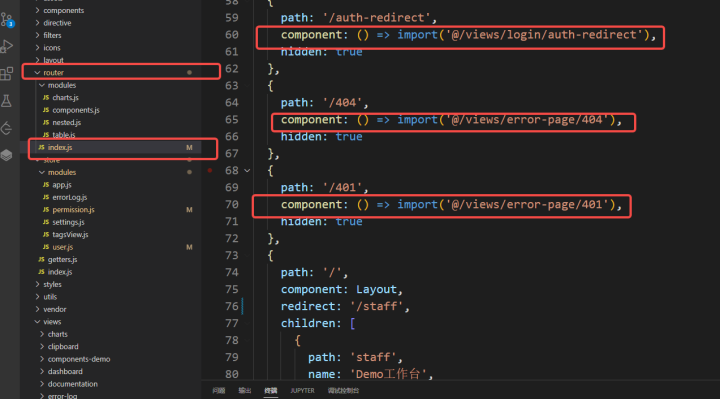Viewport: 720px width, 399px height.
Task: Click line number 75 in the gutter
Action: pos(232,289)
